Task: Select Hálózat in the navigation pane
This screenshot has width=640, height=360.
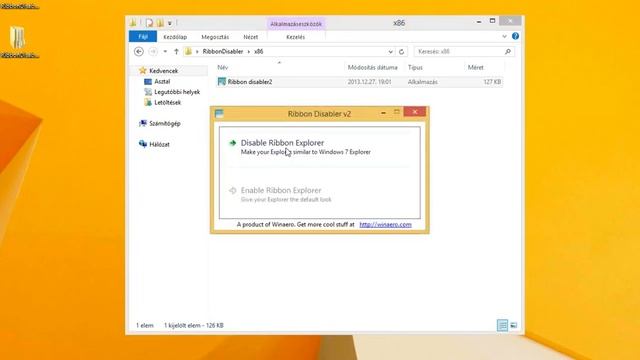Action: click(x=159, y=144)
